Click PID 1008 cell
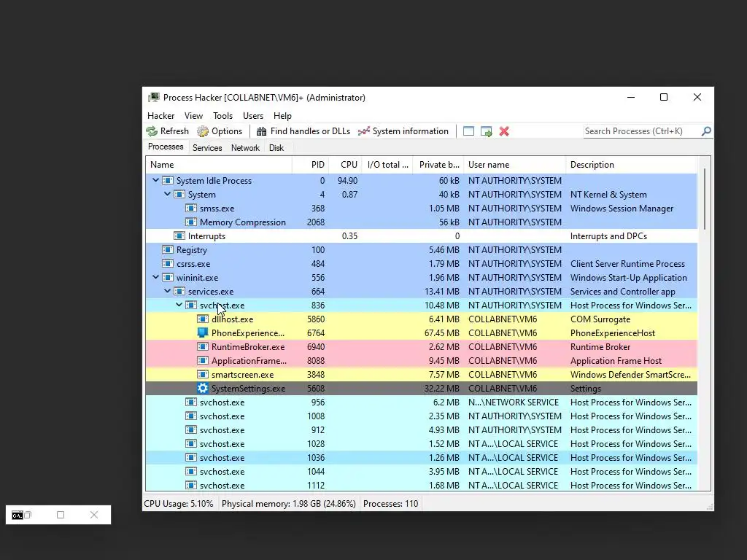This screenshot has height=560, width=747. click(x=316, y=416)
